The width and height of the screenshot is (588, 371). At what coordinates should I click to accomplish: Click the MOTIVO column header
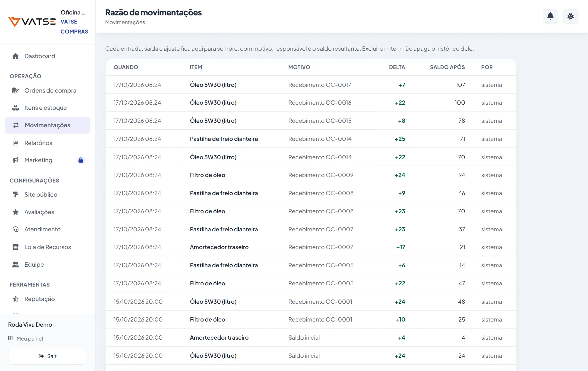[x=299, y=67]
